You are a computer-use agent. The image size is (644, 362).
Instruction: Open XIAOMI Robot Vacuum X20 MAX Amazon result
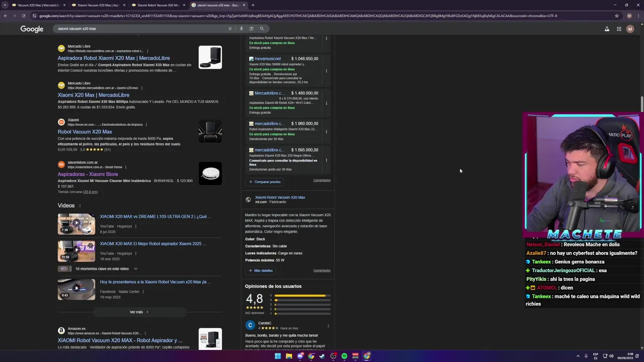[x=120, y=340]
